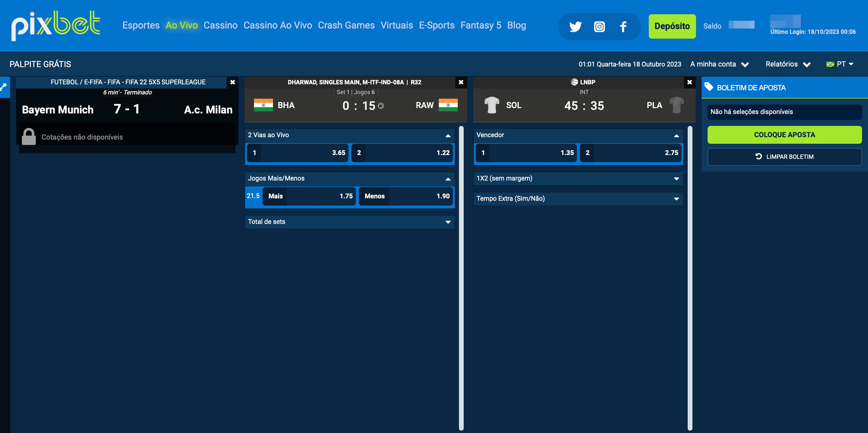Viewport: 868px width, 433px height.
Task: Go to the Esportes section
Action: 141,25
